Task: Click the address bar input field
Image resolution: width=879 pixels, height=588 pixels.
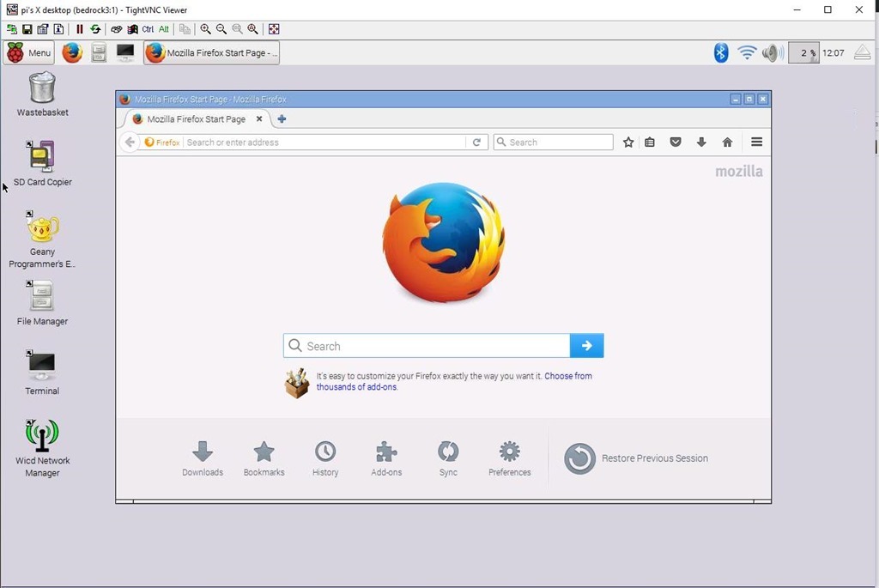Action: [324, 142]
